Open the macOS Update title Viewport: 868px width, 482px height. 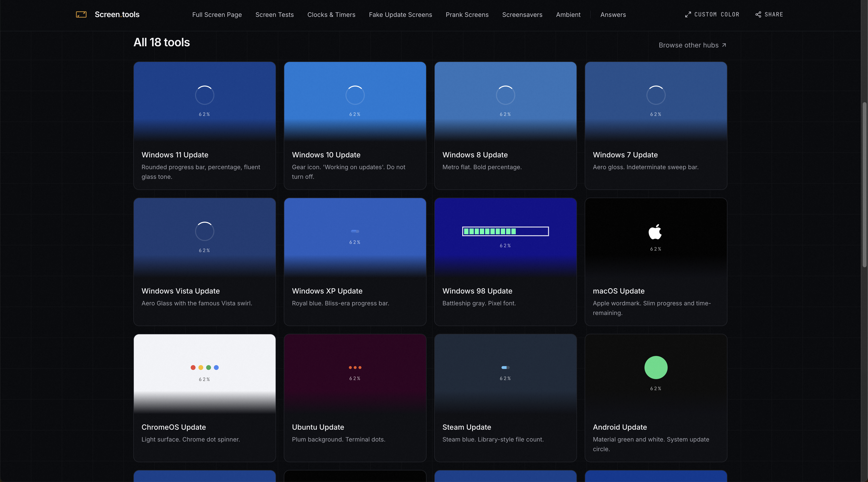coord(619,291)
